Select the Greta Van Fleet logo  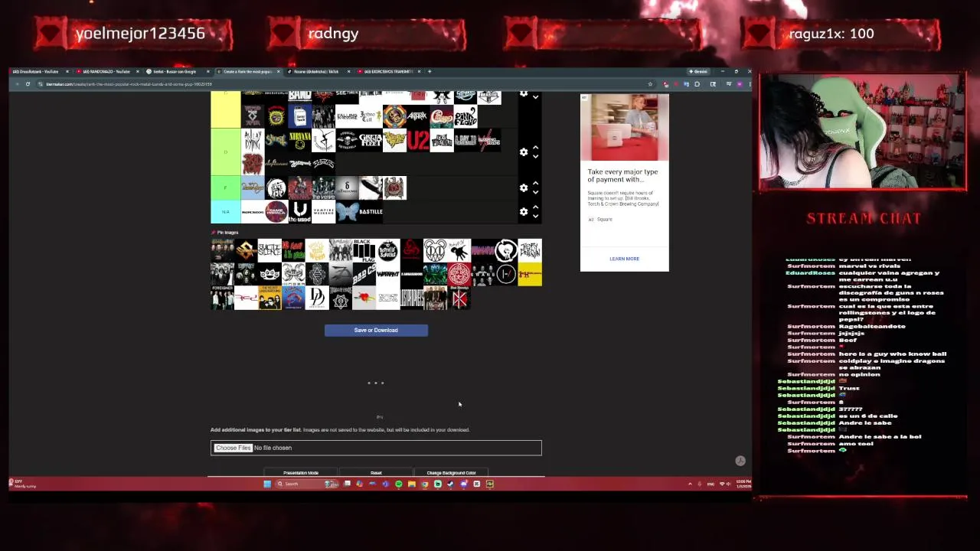pyautogui.click(x=371, y=140)
